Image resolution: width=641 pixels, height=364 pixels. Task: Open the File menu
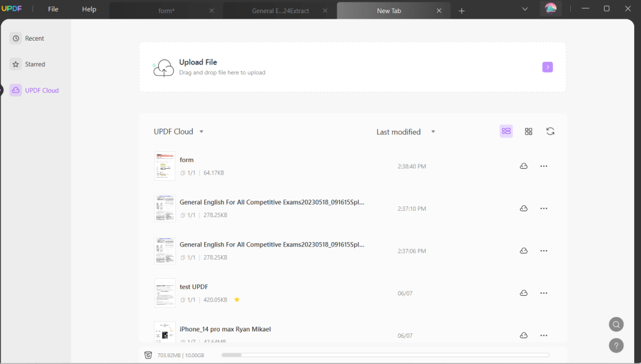coord(53,9)
